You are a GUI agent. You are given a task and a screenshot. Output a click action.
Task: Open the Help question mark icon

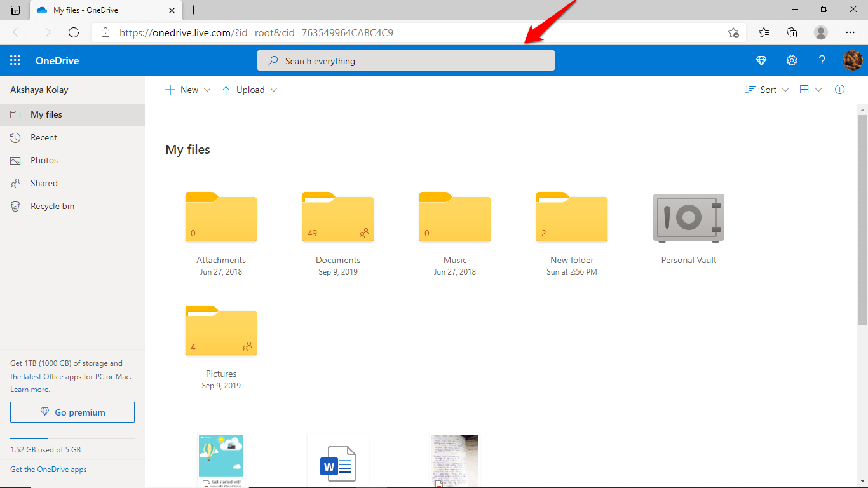[x=822, y=61]
